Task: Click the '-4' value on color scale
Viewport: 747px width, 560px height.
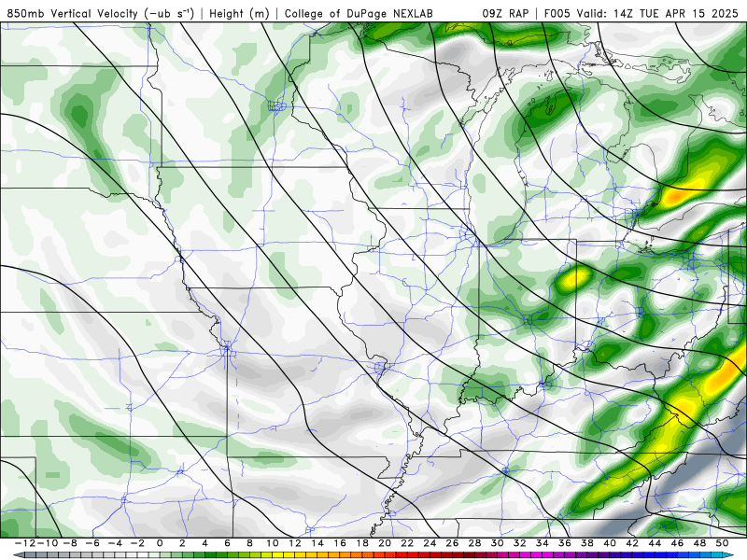Action: click(115, 543)
